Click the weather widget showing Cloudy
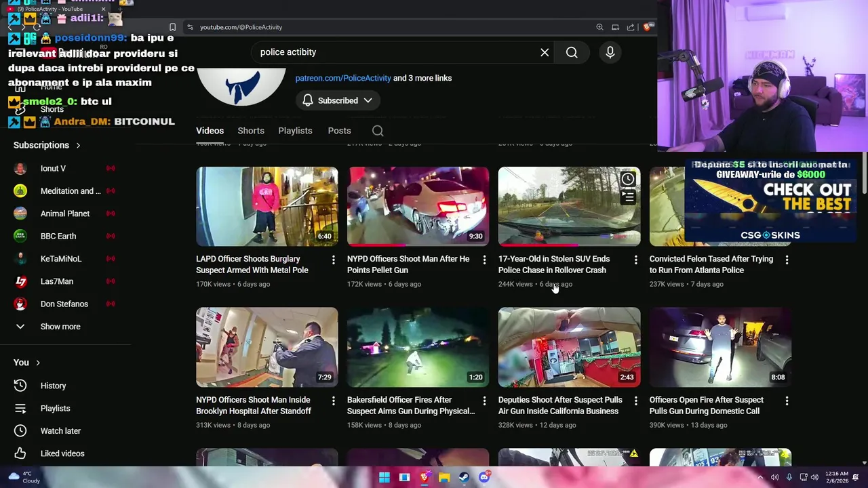Viewport: 868px width, 488px height. [x=23, y=477]
